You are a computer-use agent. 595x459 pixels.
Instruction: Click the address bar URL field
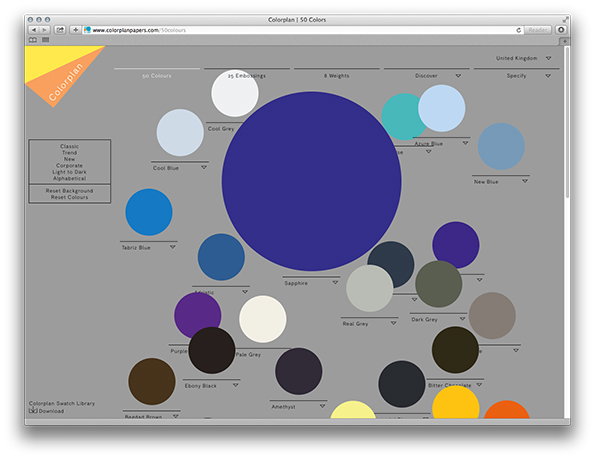[x=302, y=30]
